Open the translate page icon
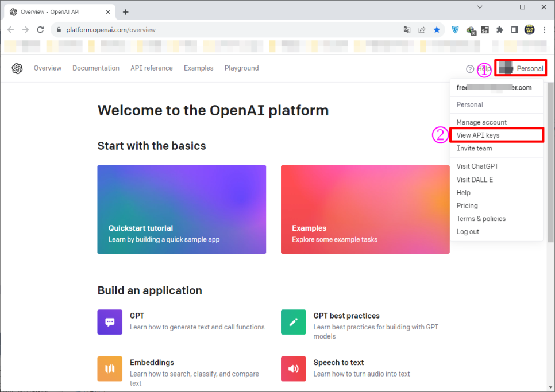Viewport: 555px width, 392px height. [407, 30]
